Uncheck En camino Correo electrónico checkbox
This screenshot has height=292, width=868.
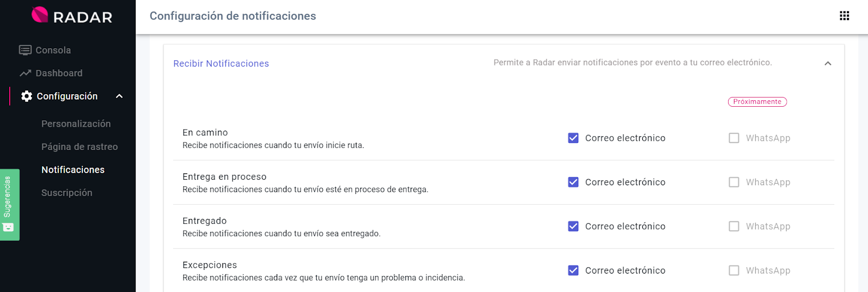pyautogui.click(x=573, y=138)
